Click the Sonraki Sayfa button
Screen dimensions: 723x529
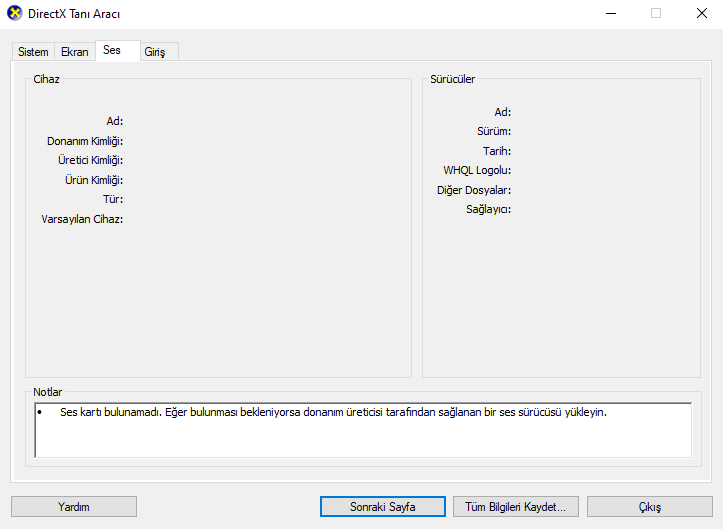coord(383,506)
